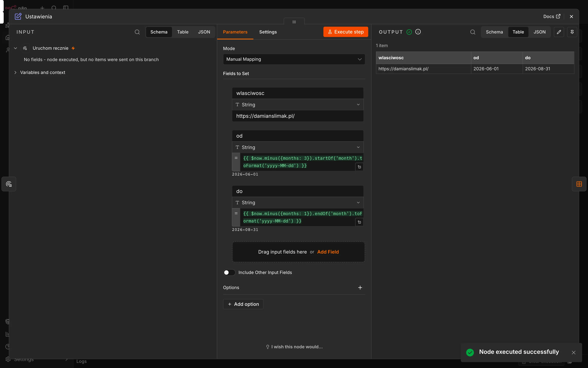This screenshot has width=588, height=368.
Task: Open the Mode Manual Mapping dropdown
Action: click(294, 59)
